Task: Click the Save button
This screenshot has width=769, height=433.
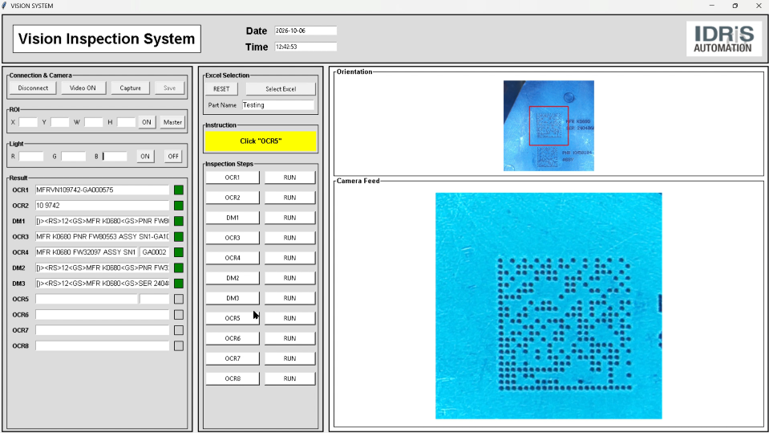Action: click(x=170, y=88)
